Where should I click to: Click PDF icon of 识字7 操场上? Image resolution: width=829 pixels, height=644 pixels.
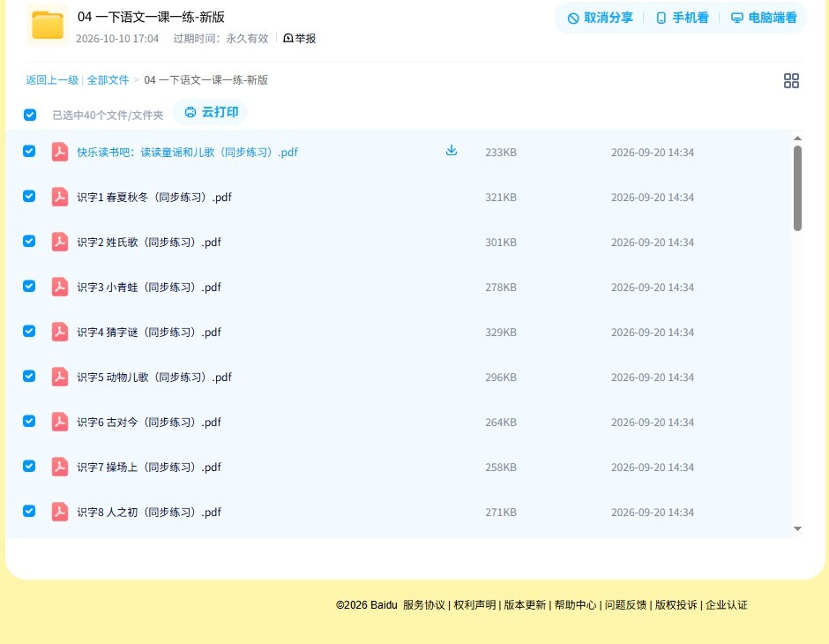(x=60, y=467)
